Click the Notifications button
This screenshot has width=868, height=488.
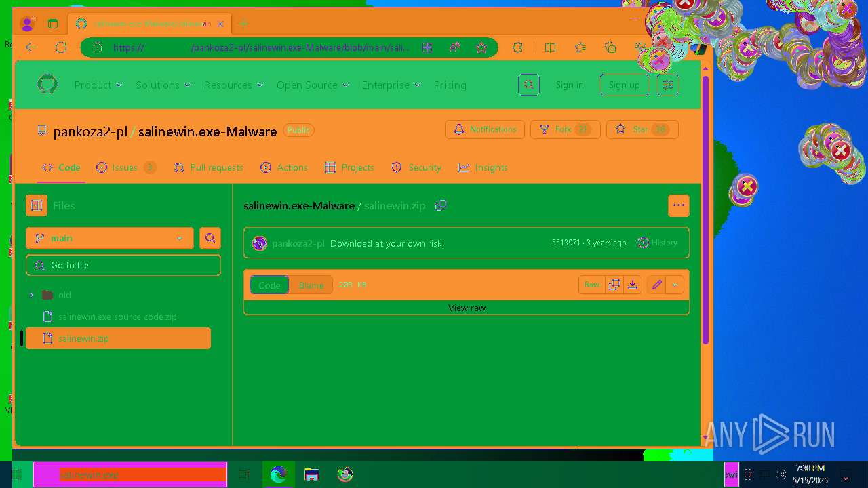(x=485, y=129)
